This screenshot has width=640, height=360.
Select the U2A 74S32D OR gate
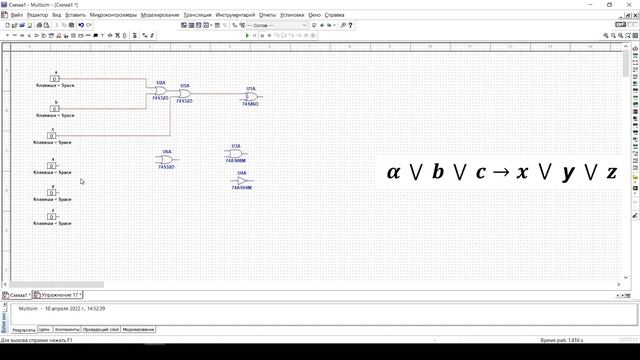point(161,91)
